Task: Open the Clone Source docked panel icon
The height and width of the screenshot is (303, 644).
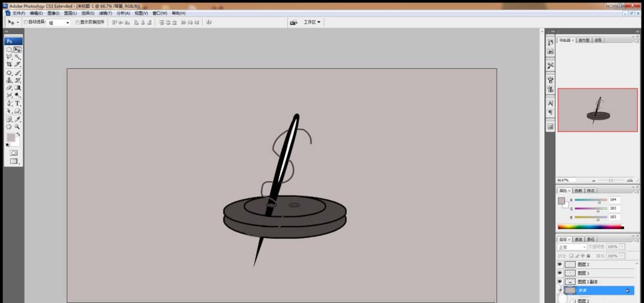Action: point(551,89)
